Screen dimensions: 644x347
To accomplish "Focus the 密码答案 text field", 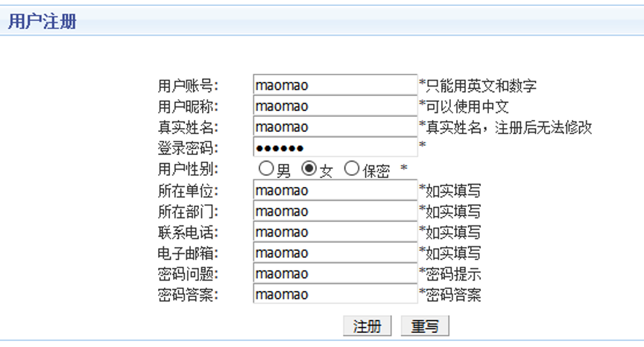I will (335, 295).
